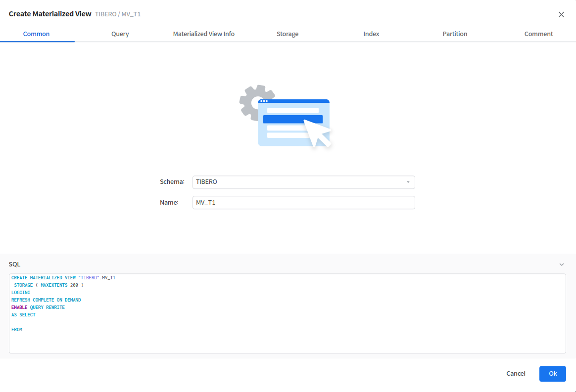Click the REFRESH COMPLETE ON DEMAND line
Screen dimensions: 576x392
coord(47,300)
